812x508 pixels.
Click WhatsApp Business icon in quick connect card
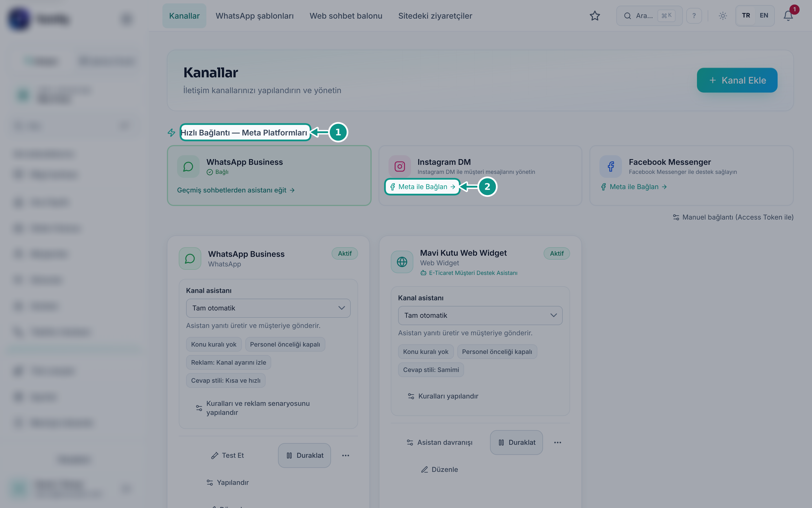(188, 166)
